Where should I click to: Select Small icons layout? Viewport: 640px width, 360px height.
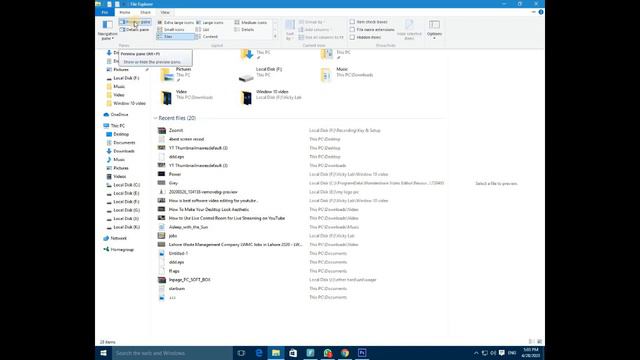coord(171,30)
